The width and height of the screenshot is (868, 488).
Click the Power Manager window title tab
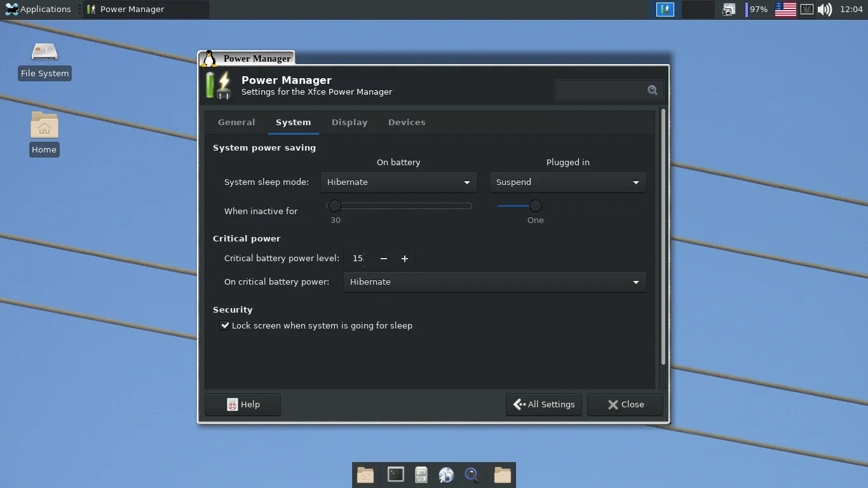(247, 58)
